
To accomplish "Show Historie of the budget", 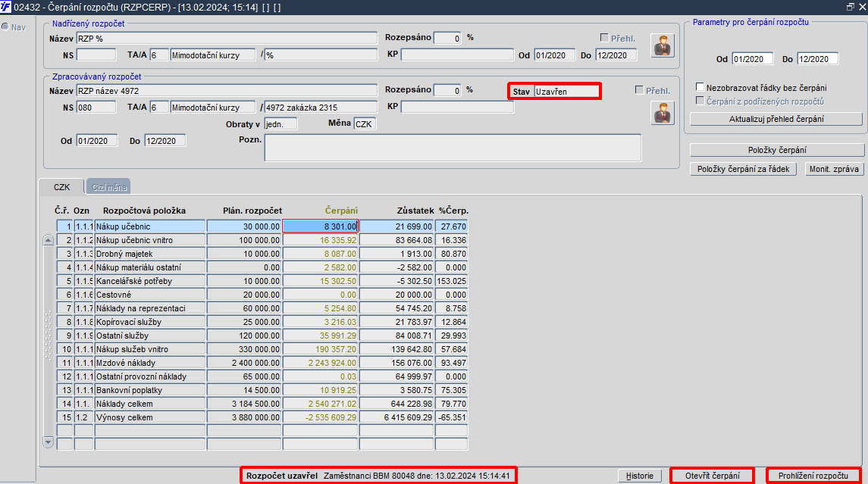I will [639, 476].
